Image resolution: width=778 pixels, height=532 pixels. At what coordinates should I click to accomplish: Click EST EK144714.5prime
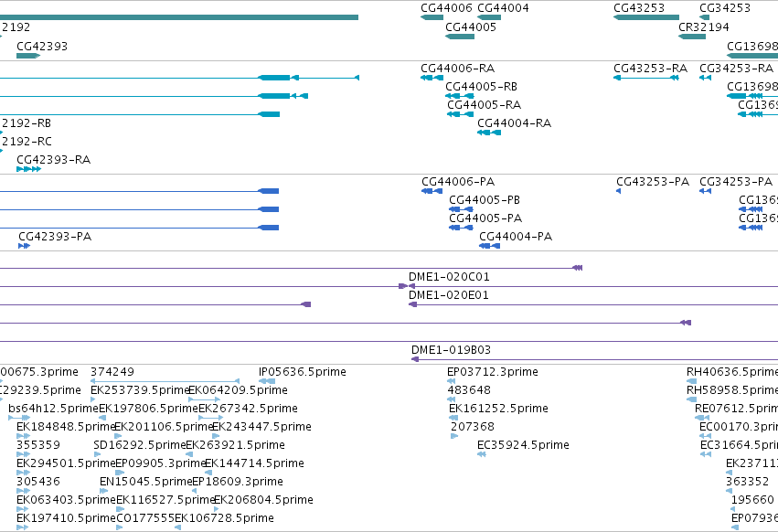pyautogui.click(x=254, y=463)
